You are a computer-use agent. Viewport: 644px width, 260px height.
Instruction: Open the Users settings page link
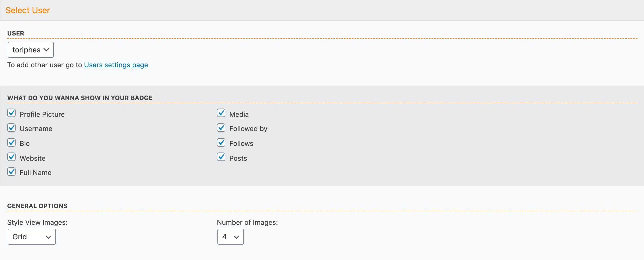pos(116,65)
